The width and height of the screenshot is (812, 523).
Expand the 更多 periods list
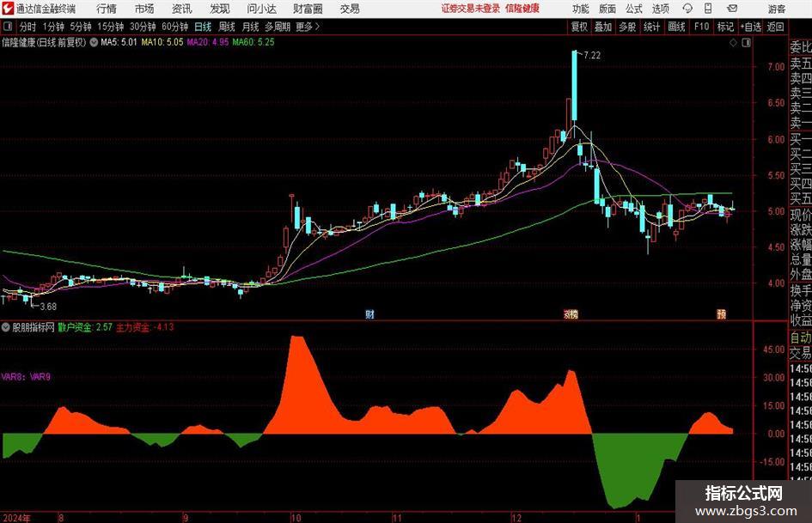308,27
